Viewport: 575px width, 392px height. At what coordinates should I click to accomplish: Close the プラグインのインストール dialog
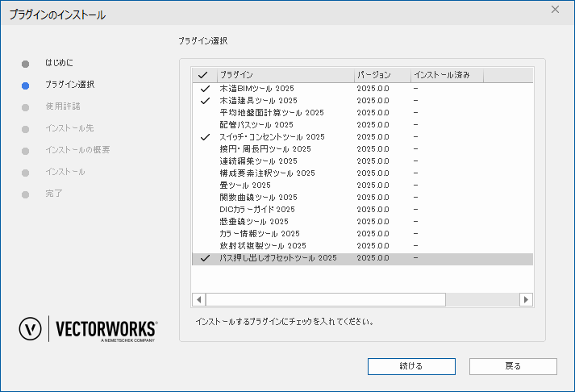click(555, 10)
